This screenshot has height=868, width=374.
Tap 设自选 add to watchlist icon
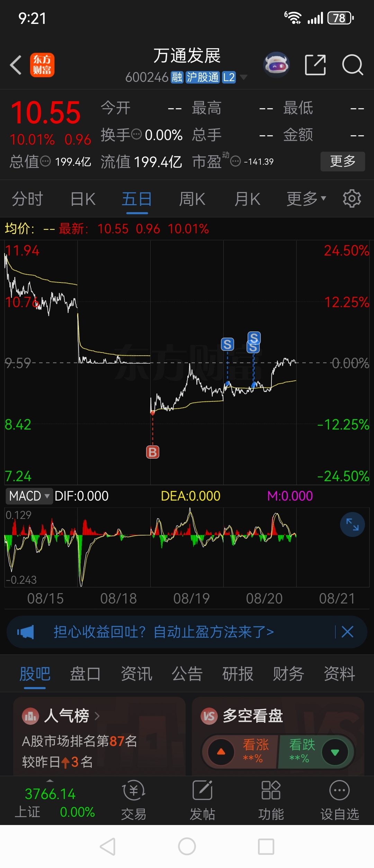pos(339,790)
